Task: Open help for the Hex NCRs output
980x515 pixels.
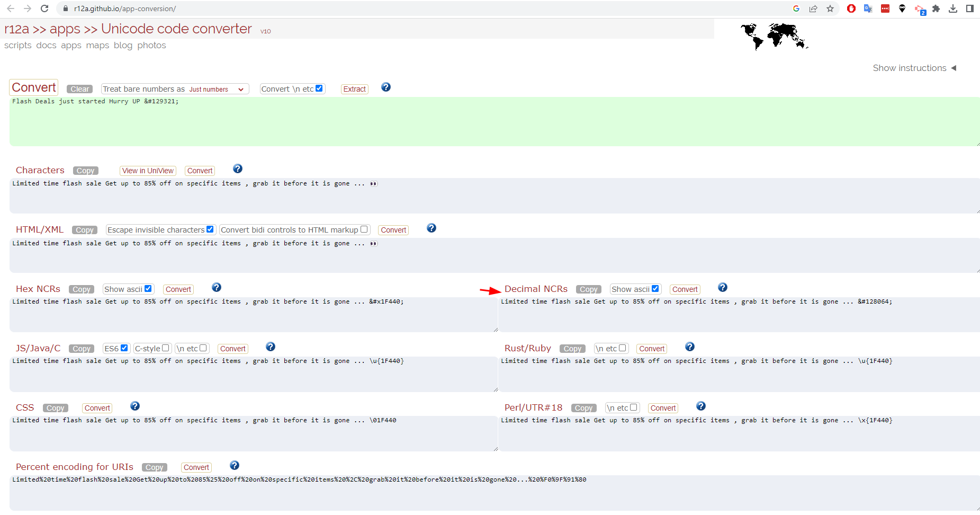Action: tap(217, 287)
